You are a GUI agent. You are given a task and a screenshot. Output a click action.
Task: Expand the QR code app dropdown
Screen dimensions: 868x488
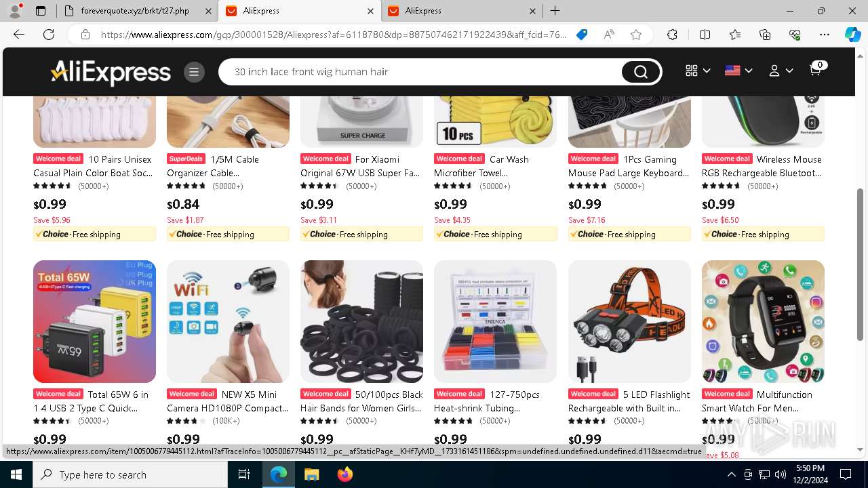coord(698,70)
